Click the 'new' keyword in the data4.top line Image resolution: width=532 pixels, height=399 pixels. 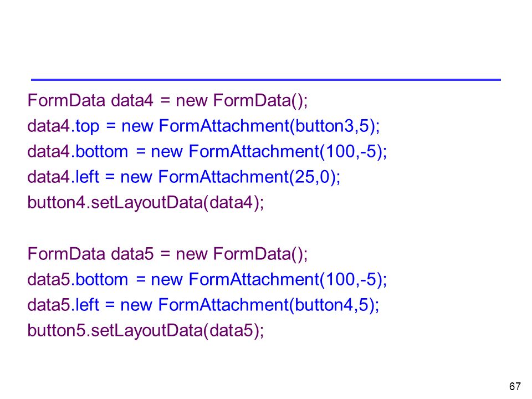tap(137, 126)
